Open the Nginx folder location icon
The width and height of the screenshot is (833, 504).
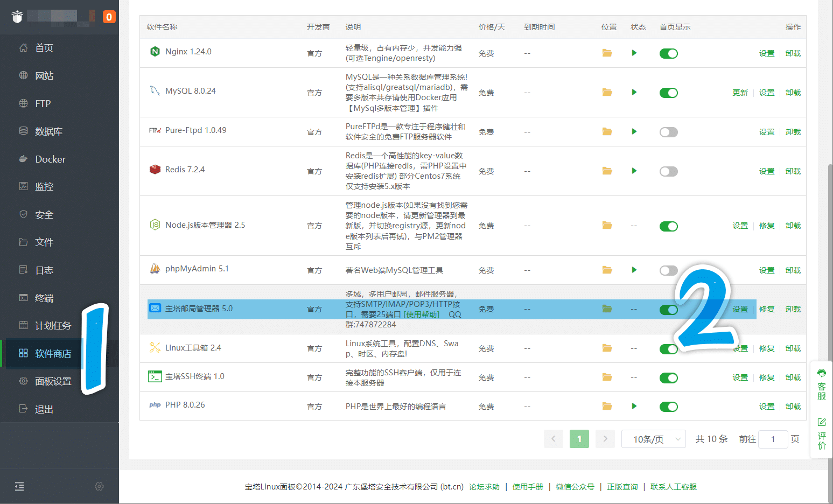point(607,53)
